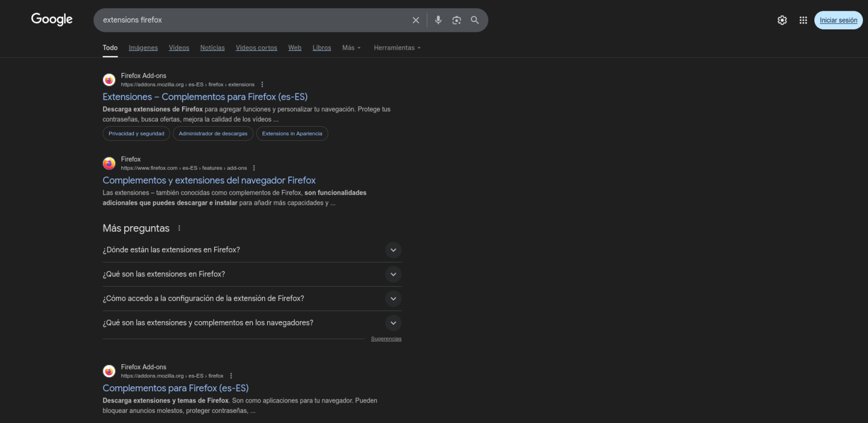Open three-dot menu beside Más preguntas

pyautogui.click(x=180, y=228)
